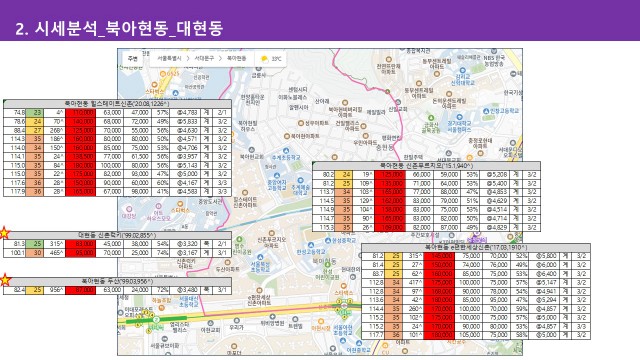Click the 북아현동 e편한세상신촌 table header
640x360 pixels.
[x=476, y=247]
